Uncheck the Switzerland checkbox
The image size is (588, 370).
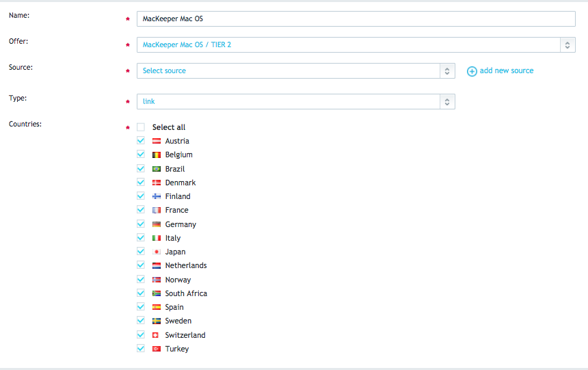141,334
